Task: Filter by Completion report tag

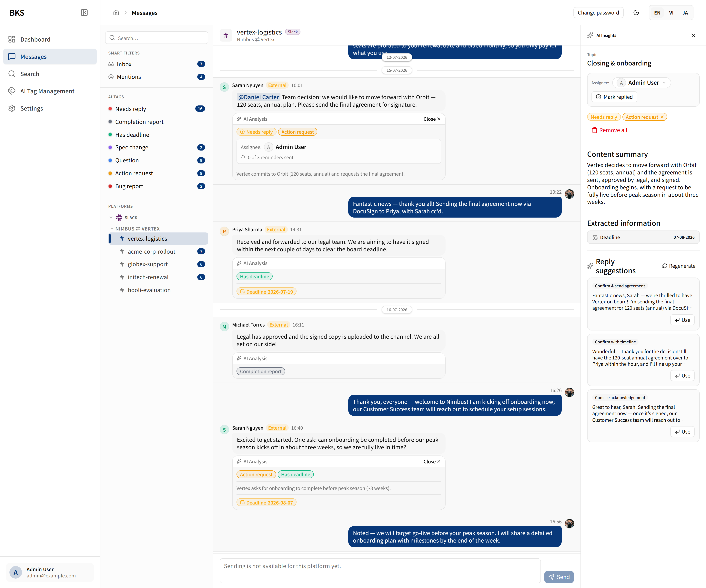Action: click(157, 122)
